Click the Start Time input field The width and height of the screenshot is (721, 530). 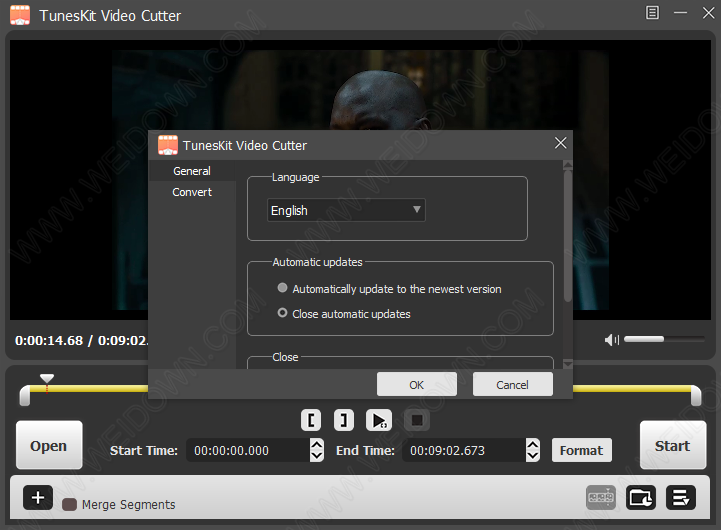pyautogui.click(x=248, y=450)
